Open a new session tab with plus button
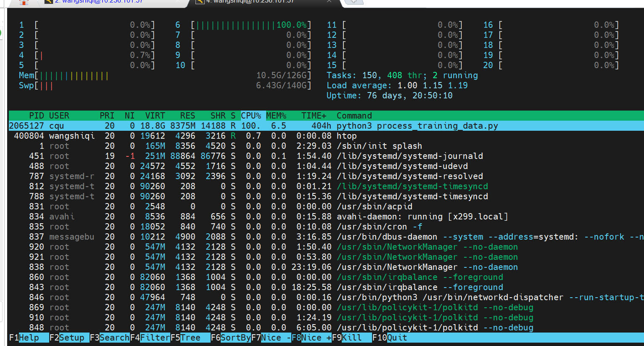This screenshot has width=644, height=346. [x=354, y=2]
